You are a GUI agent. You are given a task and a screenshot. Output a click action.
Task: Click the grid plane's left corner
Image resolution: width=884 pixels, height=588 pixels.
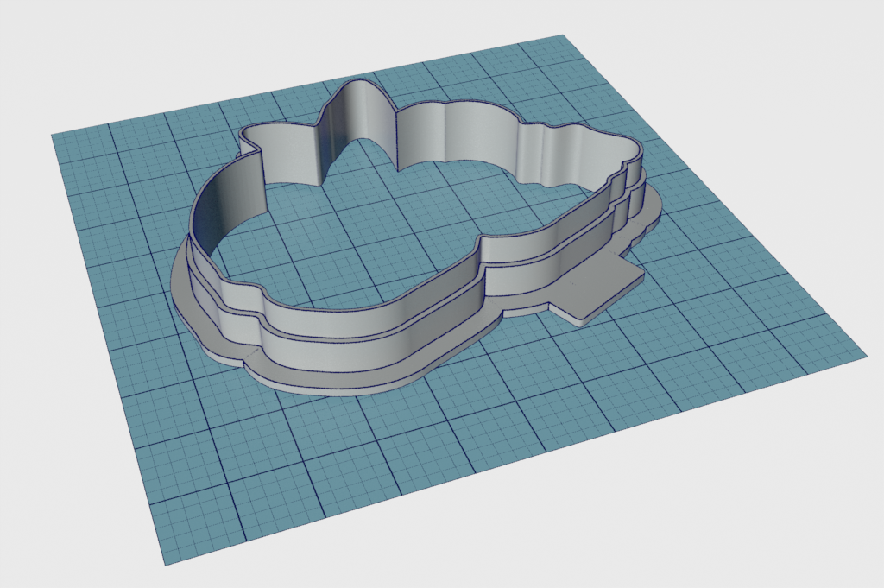click(54, 136)
